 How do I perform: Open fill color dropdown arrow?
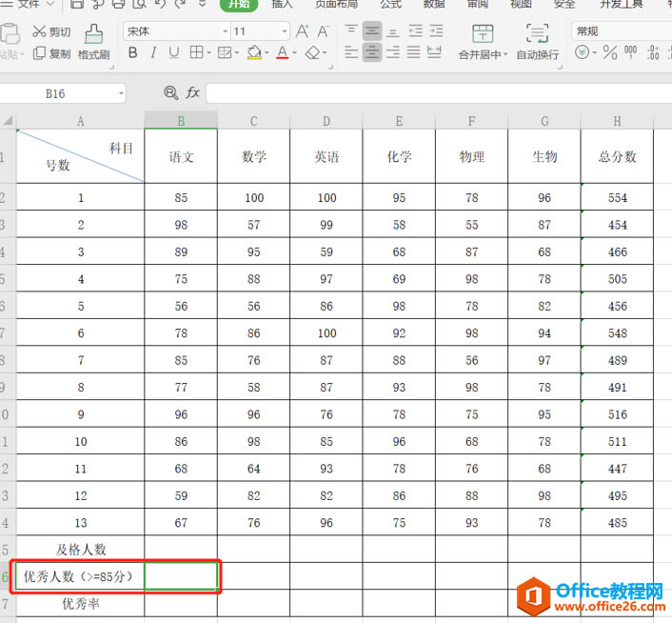point(267,52)
